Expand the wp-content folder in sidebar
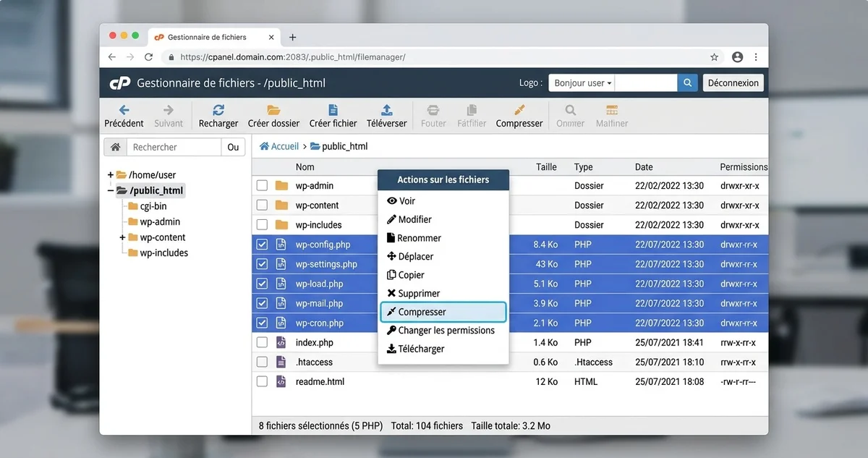Screen dimensions: 868x458 pyautogui.click(x=123, y=237)
